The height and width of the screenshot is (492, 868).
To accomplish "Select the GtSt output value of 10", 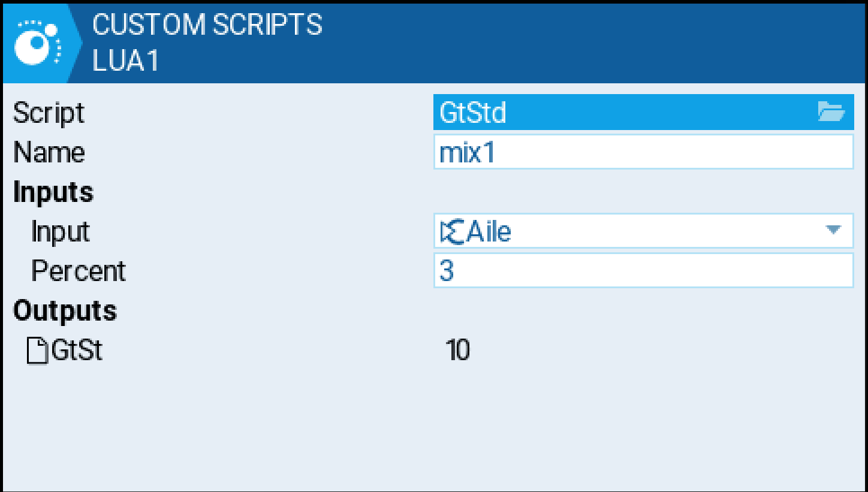I will [x=459, y=350].
